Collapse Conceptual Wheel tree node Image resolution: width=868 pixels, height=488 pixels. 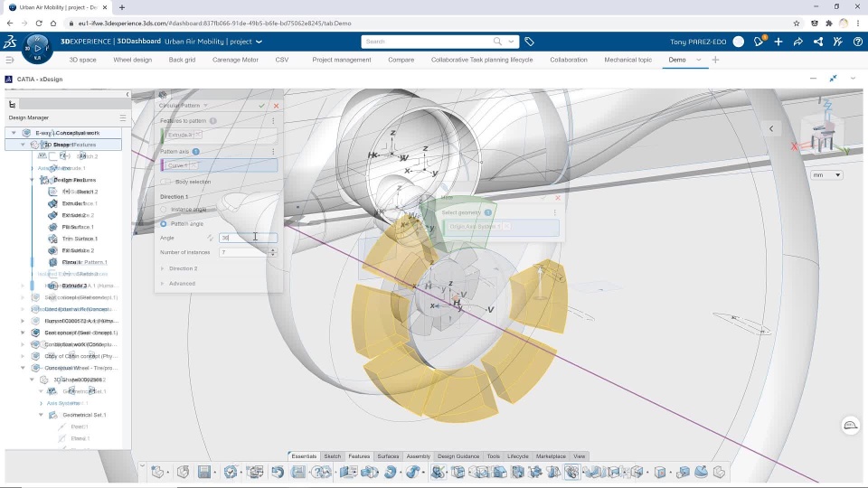[x=23, y=368]
